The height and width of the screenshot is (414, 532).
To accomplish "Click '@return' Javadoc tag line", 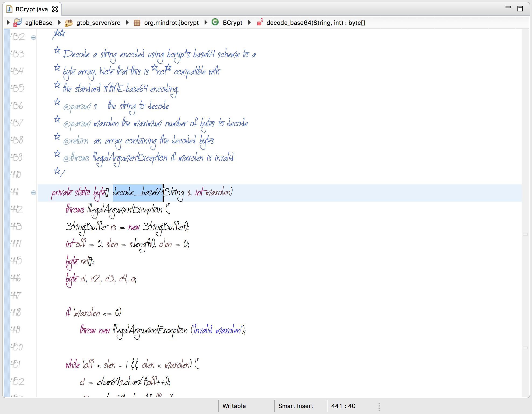I will (138, 141).
